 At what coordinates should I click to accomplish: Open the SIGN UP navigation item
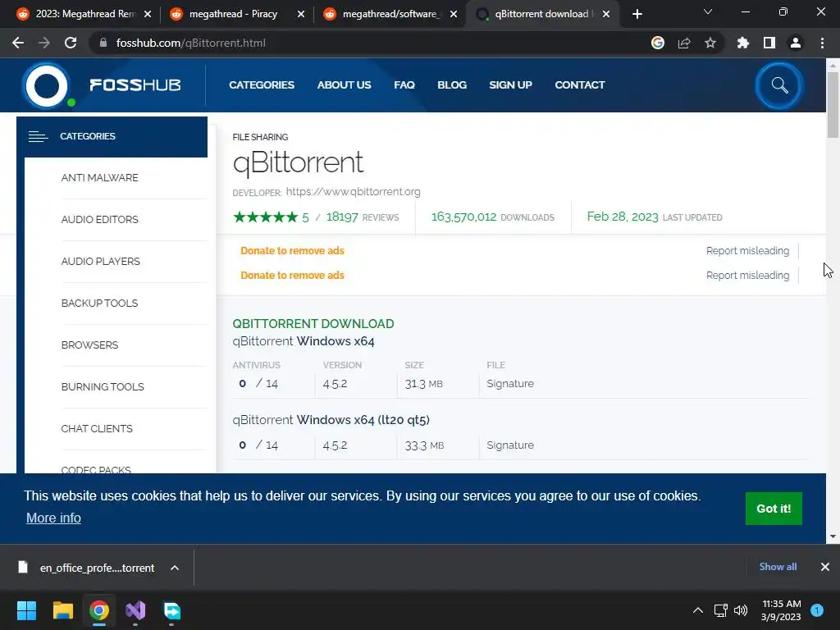[x=510, y=85]
